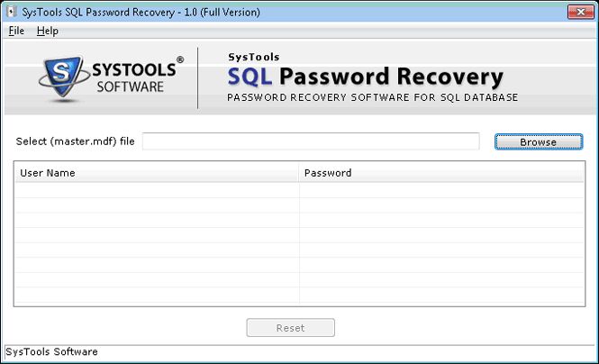This screenshot has width=599, height=364.
Task: Select the first empty User Name row
Action: (x=157, y=190)
